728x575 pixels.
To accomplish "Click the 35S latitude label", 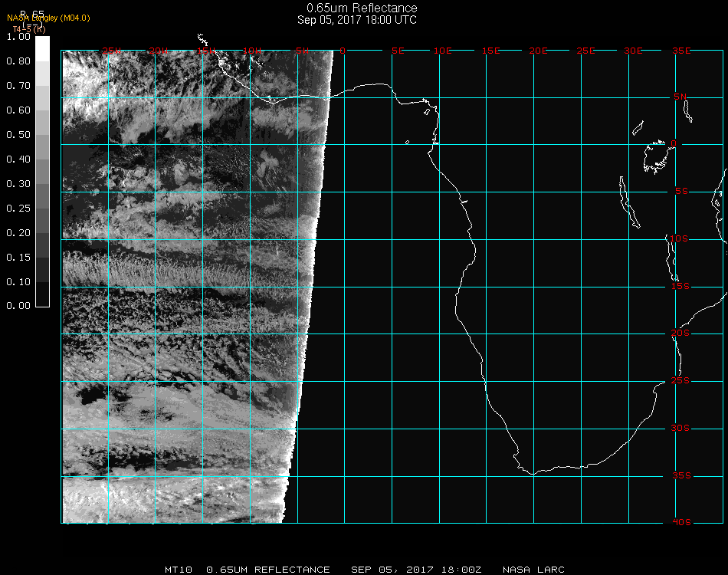I will click(x=681, y=475).
